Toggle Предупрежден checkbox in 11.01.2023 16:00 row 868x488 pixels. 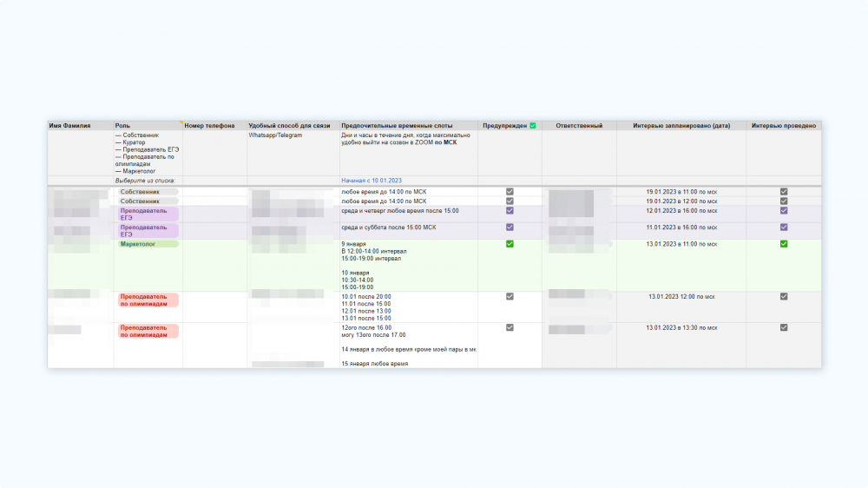[x=510, y=228]
